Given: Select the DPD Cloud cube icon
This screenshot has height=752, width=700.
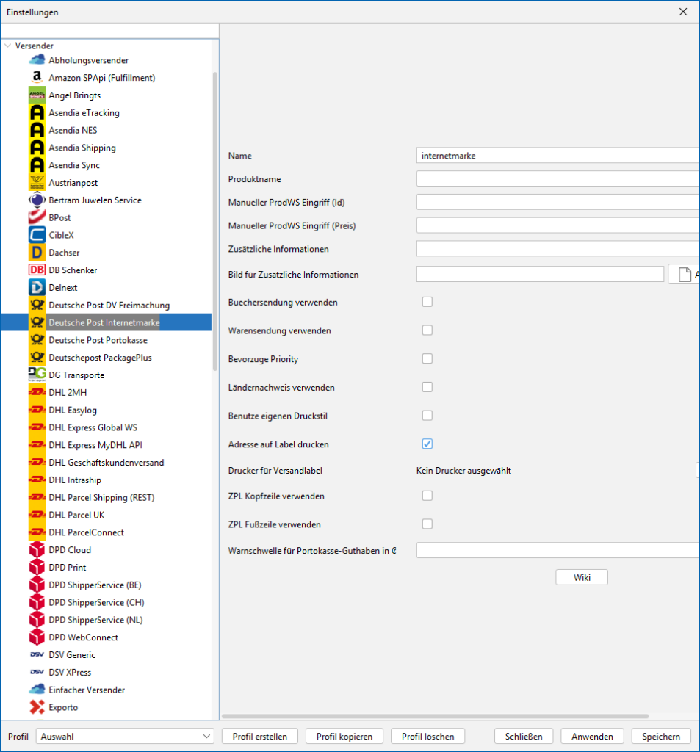Looking at the screenshot, I should [x=37, y=550].
